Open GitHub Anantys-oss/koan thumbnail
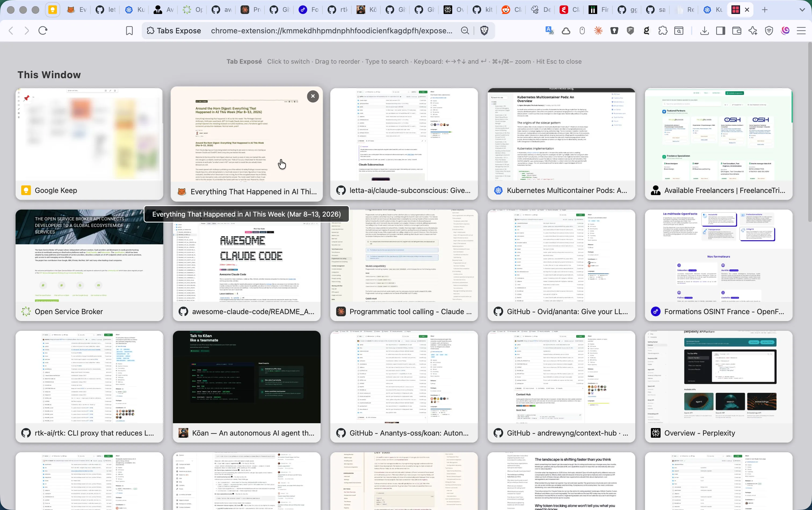This screenshot has height=510, width=812. click(404, 387)
